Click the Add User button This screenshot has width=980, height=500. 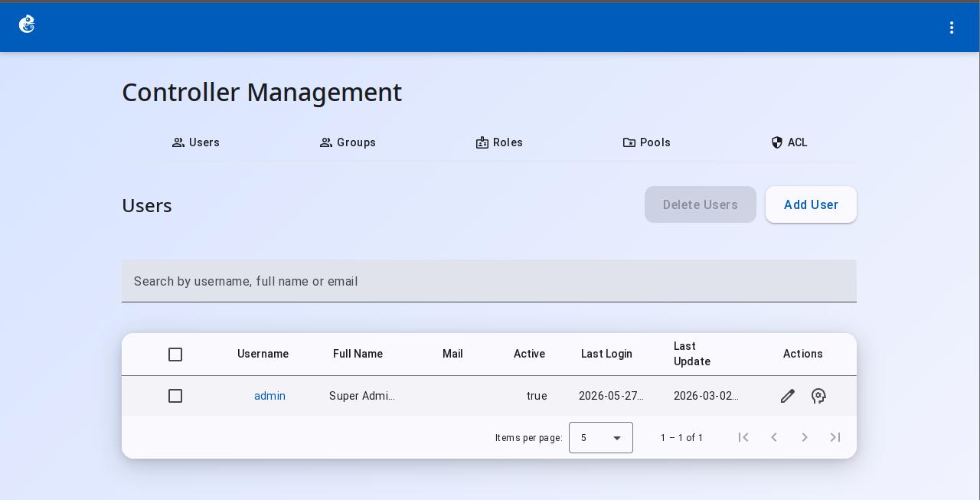[811, 204]
